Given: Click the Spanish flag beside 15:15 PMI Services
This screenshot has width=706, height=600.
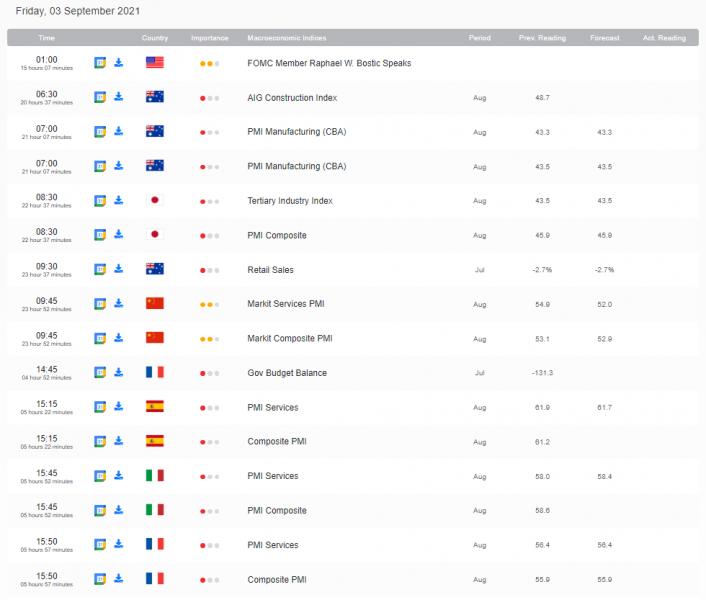Looking at the screenshot, I should tap(155, 406).
